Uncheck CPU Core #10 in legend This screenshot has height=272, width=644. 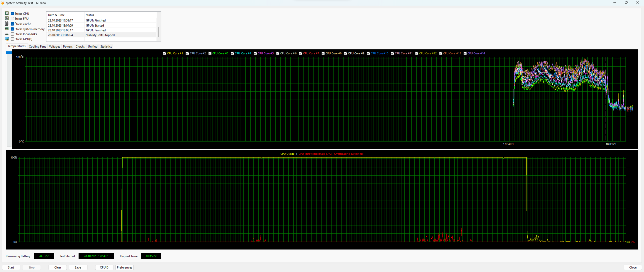click(368, 53)
